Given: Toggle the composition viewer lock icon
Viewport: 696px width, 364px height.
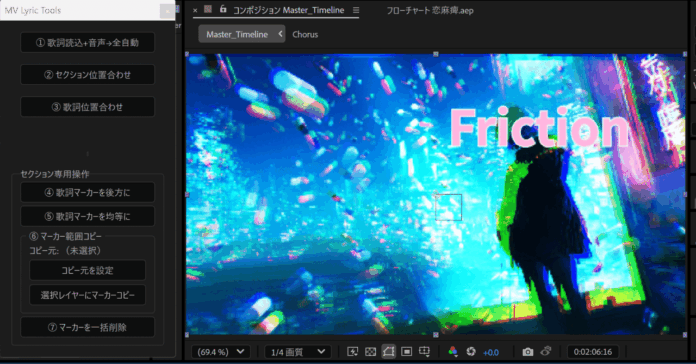Looking at the screenshot, I should click(223, 9).
